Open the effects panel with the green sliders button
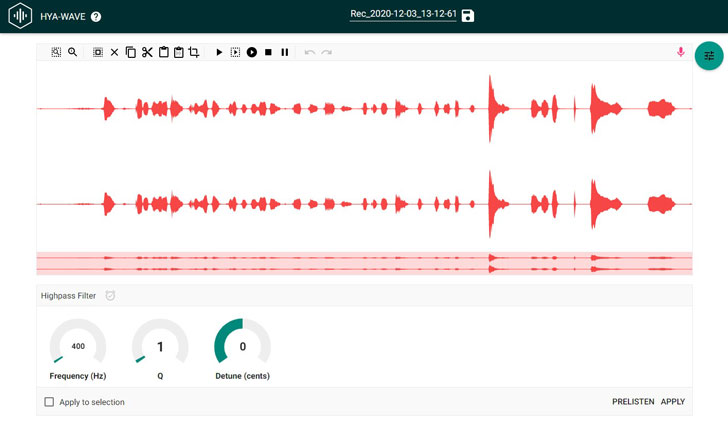 (x=709, y=56)
